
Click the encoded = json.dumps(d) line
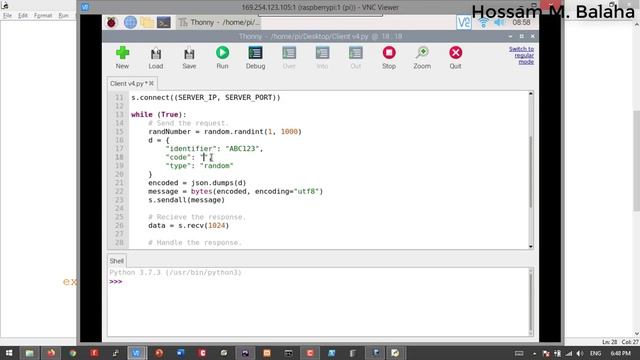pyautogui.click(x=197, y=183)
